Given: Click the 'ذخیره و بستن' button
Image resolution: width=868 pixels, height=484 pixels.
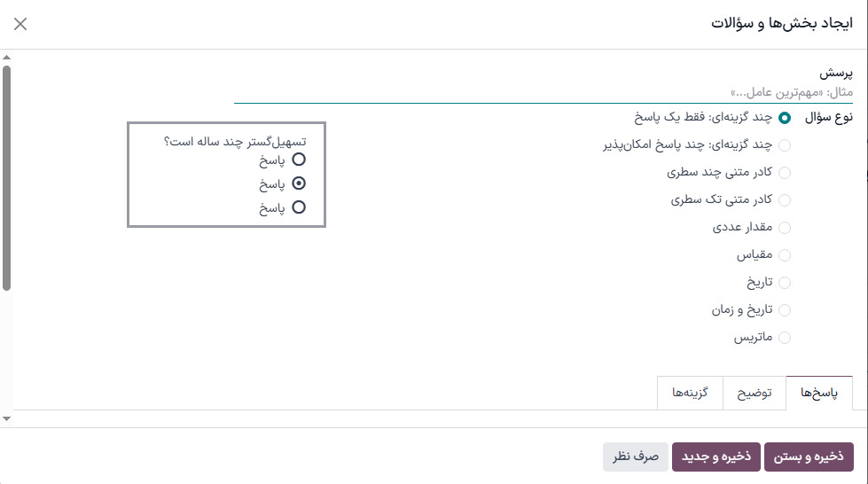Looking at the screenshot, I should coord(809,457).
